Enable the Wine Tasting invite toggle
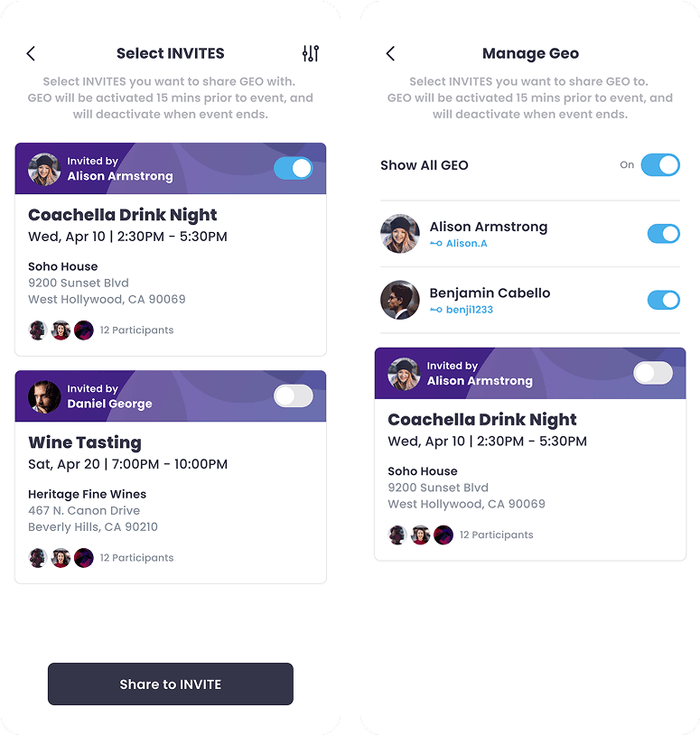The height and width of the screenshot is (735, 700). click(x=294, y=396)
